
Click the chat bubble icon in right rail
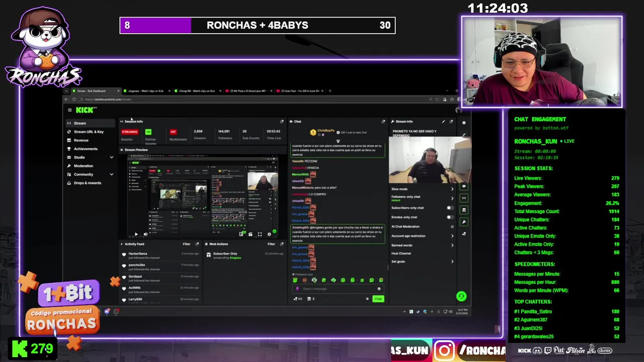click(464, 186)
